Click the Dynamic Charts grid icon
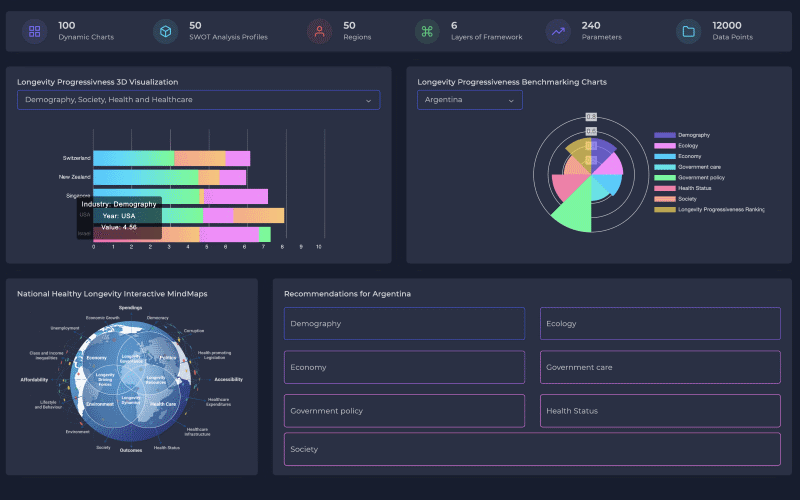 35,31
